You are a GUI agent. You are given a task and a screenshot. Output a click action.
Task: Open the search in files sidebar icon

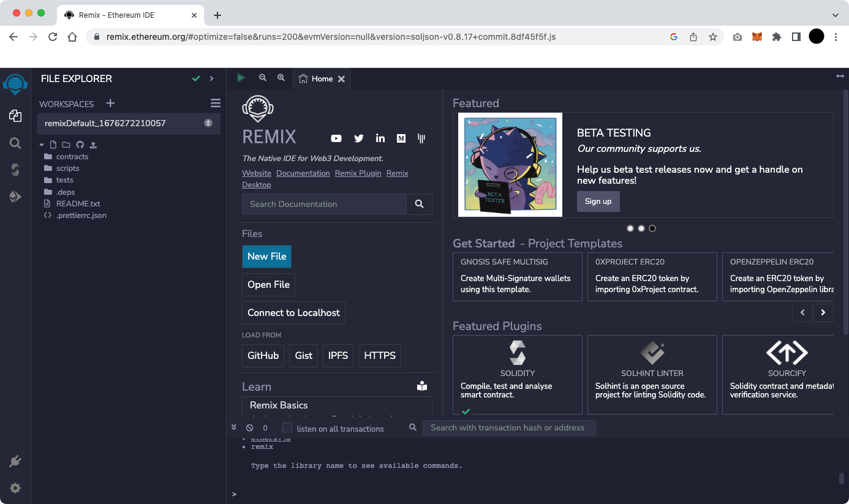15,143
